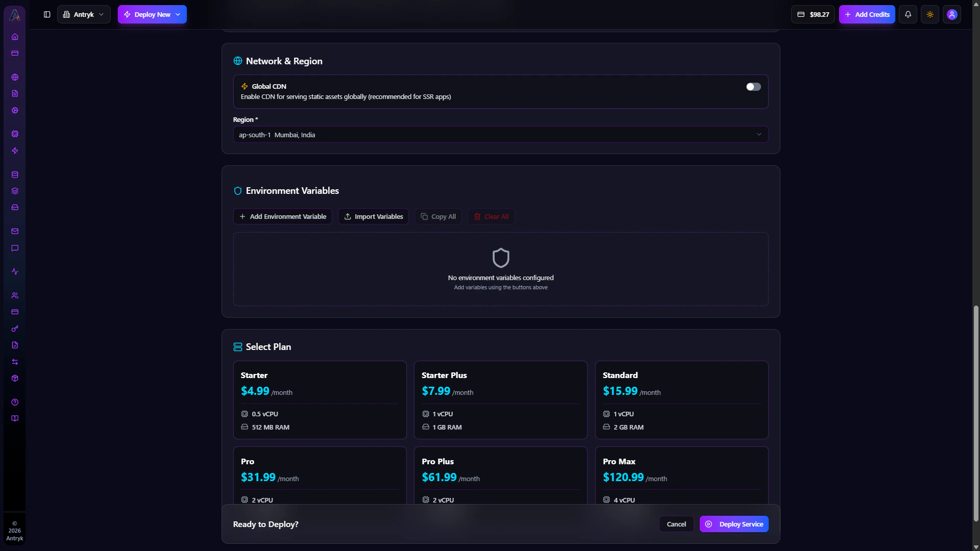980x551 pixels.
Task: Click the Copy All button
Action: [x=438, y=216]
